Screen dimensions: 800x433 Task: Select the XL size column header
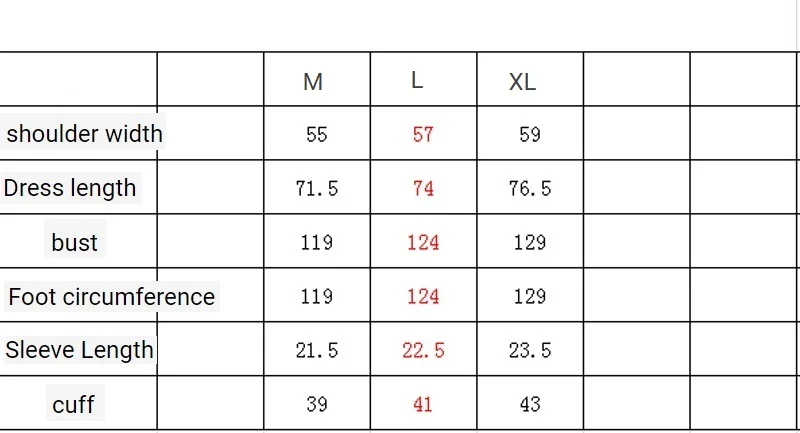click(522, 82)
